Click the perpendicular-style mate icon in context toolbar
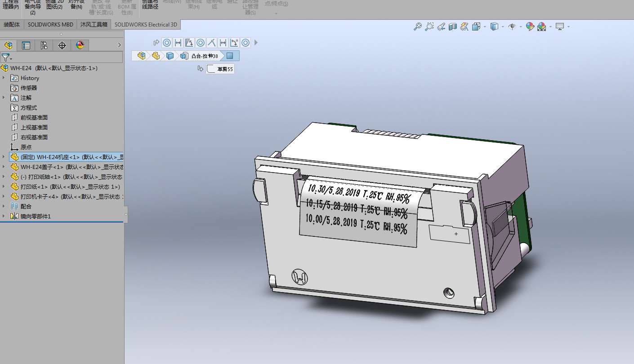 coord(212,43)
